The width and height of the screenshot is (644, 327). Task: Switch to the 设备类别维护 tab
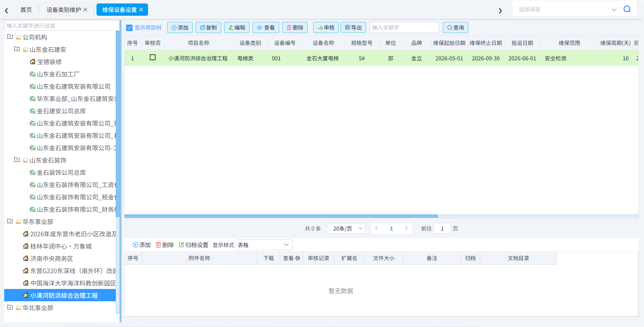[64, 10]
